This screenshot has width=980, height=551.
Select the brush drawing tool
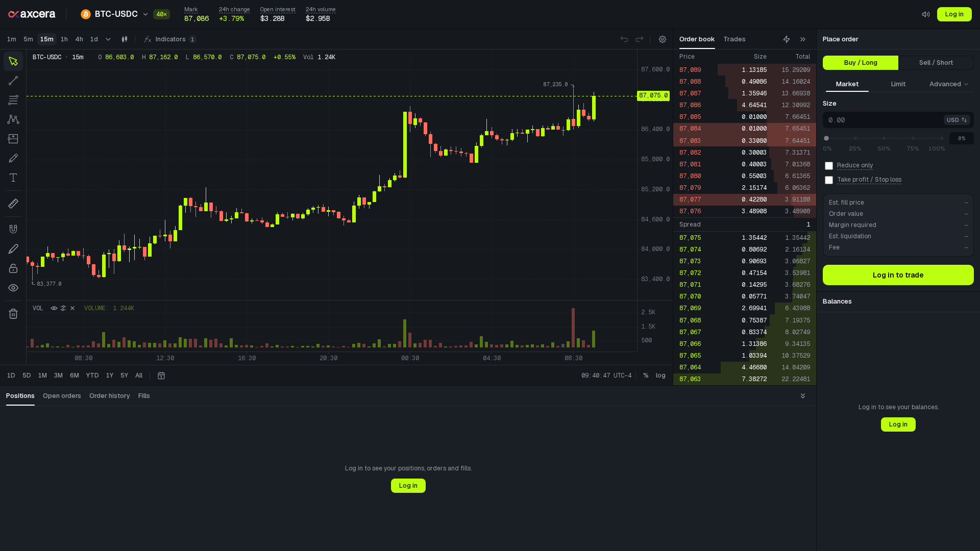(13, 158)
